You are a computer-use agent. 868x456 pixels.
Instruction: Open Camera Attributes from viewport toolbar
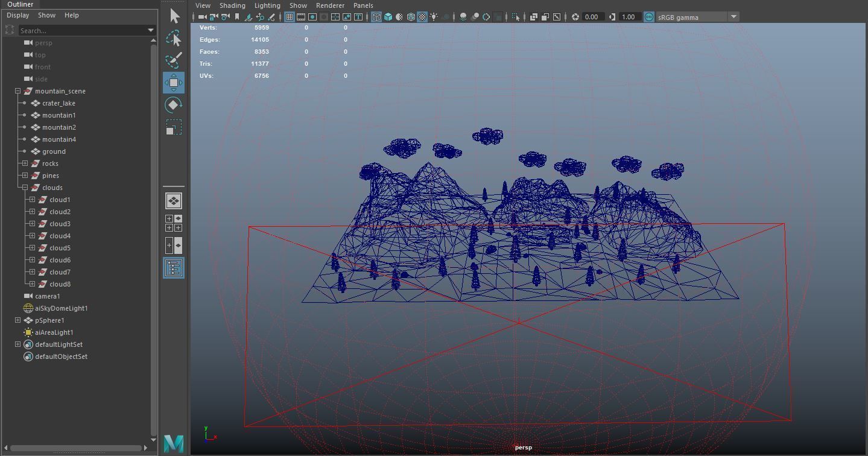225,17
